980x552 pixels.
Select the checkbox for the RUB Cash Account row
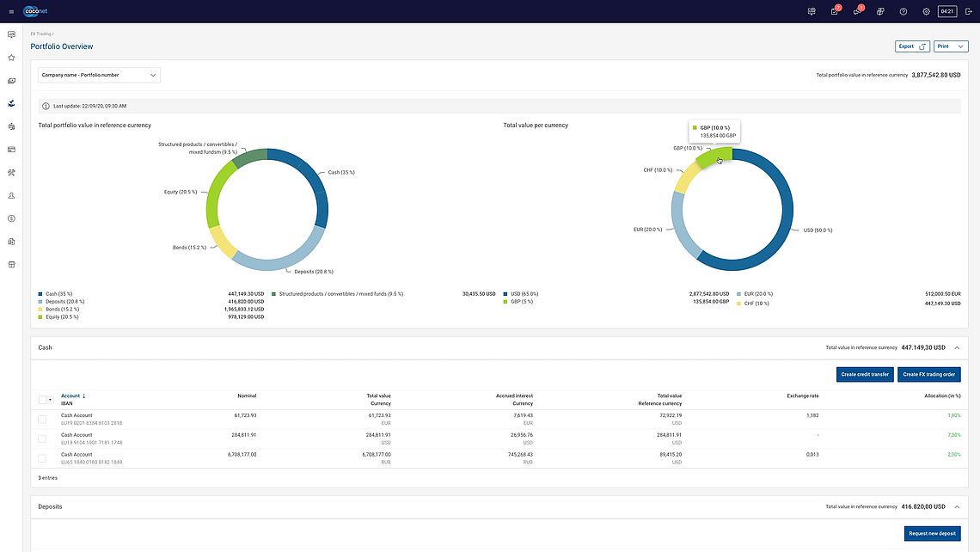click(41, 457)
